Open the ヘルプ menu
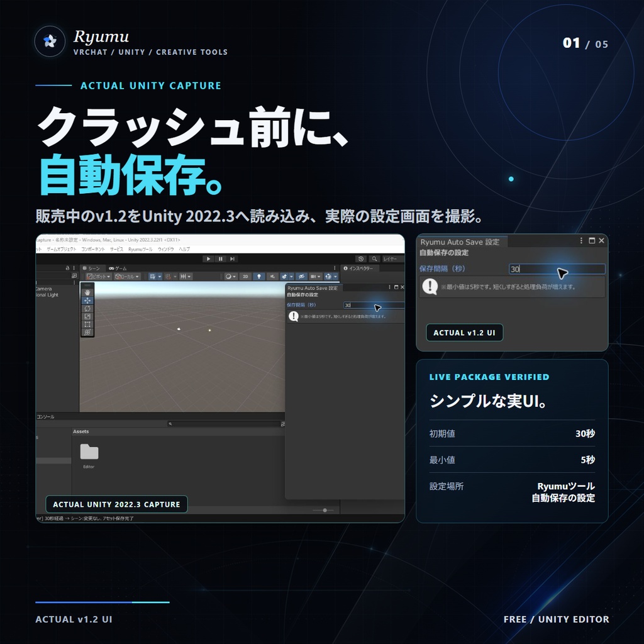Viewport: 644px width, 644px height. point(184,249)
